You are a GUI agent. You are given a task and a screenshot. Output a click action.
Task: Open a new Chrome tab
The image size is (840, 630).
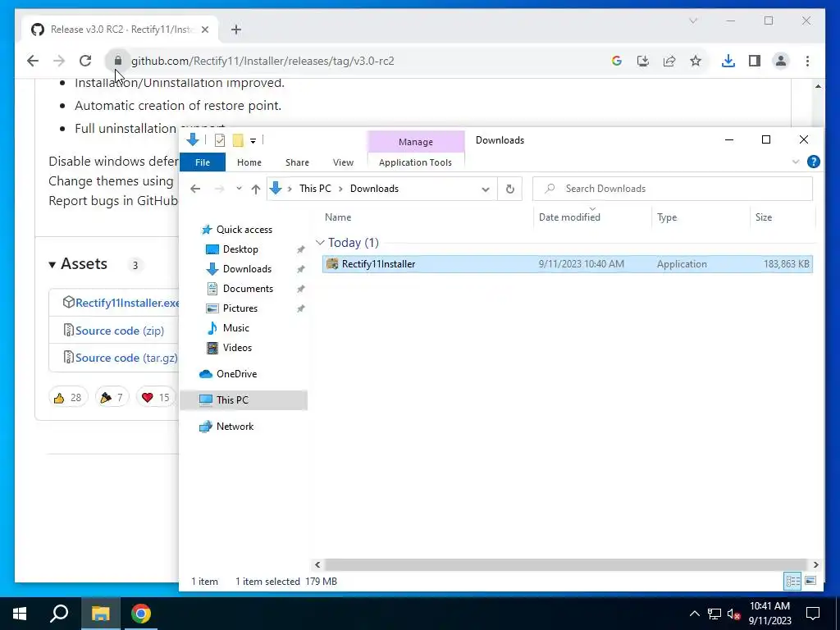coord(235,30)
